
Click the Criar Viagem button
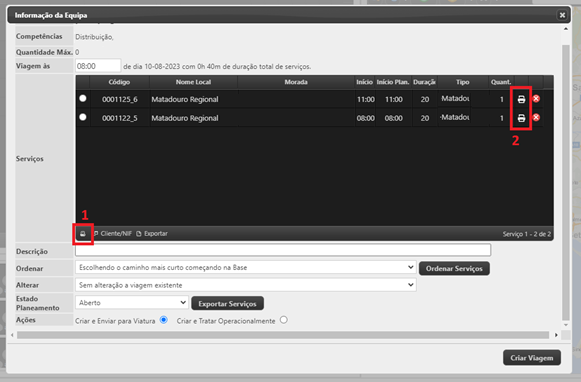pos(532,358)
